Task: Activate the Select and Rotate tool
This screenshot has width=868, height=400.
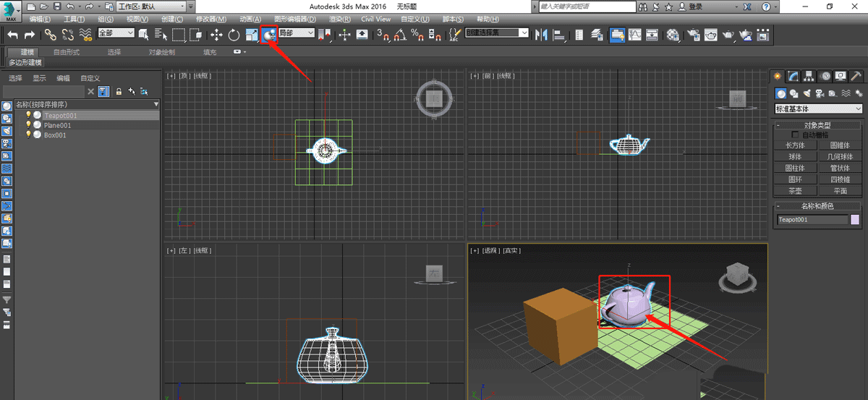Action: [x=234, y=34]
